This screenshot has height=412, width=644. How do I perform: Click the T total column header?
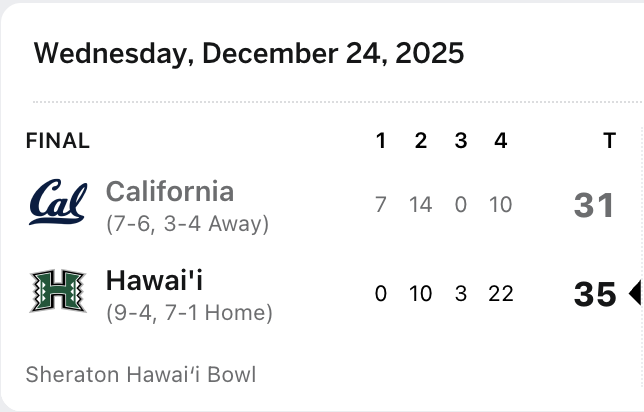(609, 141)
